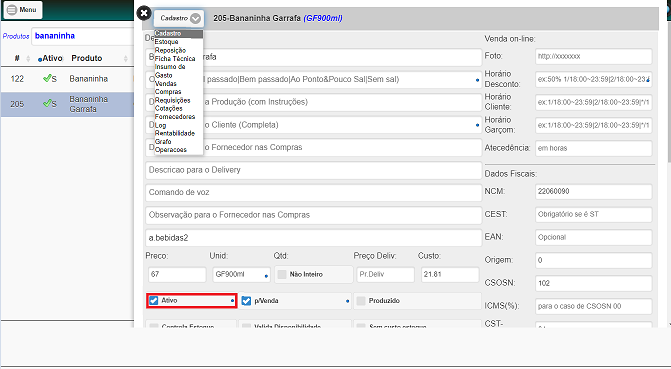
Task: Open the Cadastro section dropdown
Action: point(179,18)
